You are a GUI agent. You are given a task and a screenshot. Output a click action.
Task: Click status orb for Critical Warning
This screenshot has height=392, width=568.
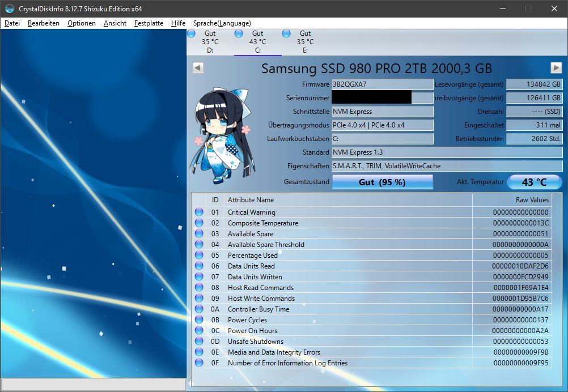(x=199, y=212)
